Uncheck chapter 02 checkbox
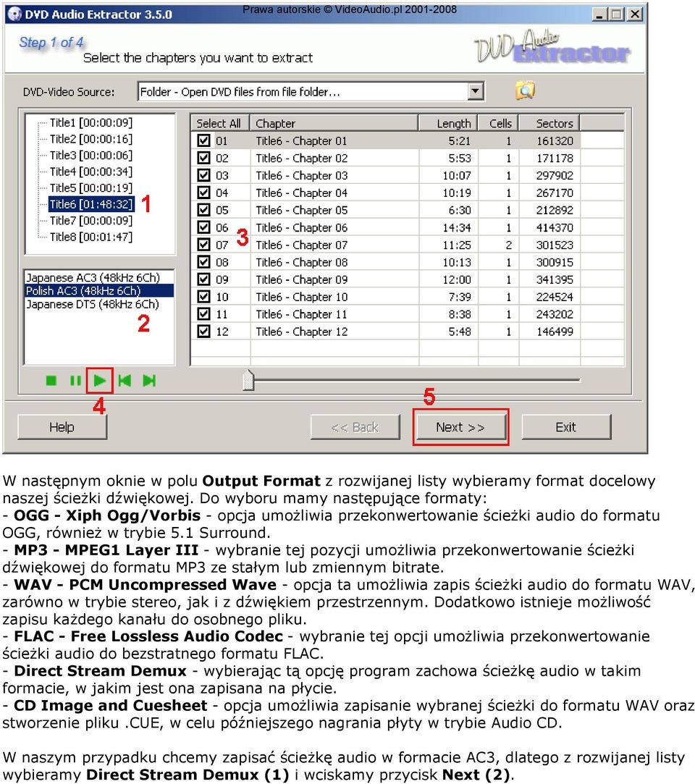 [x=203, y=158]
